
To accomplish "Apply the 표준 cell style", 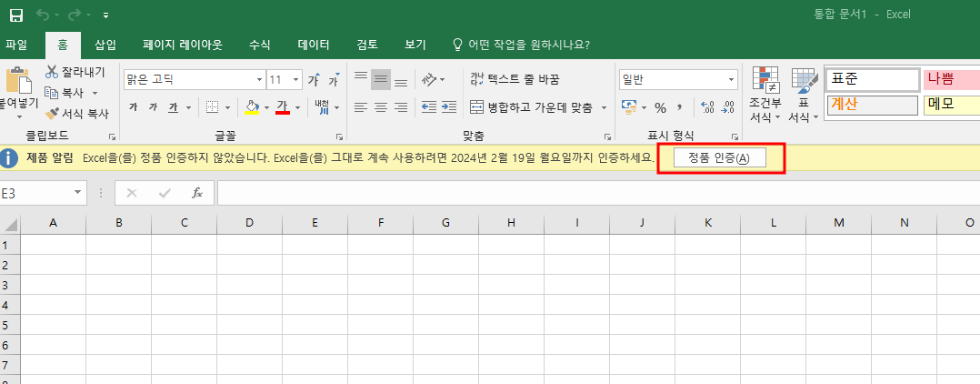I will (x=872, y=80).
